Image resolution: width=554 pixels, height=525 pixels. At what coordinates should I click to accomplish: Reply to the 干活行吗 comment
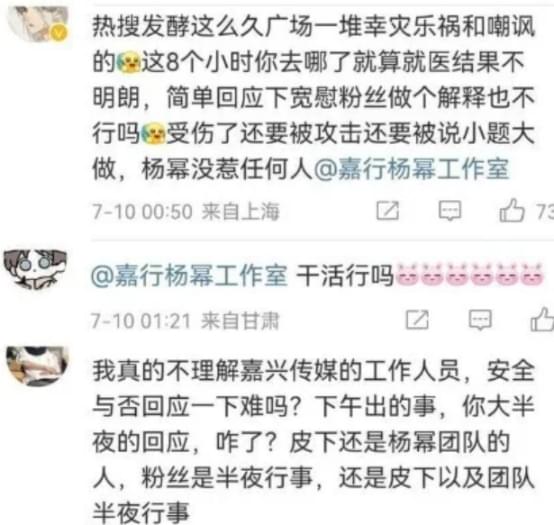480,320
